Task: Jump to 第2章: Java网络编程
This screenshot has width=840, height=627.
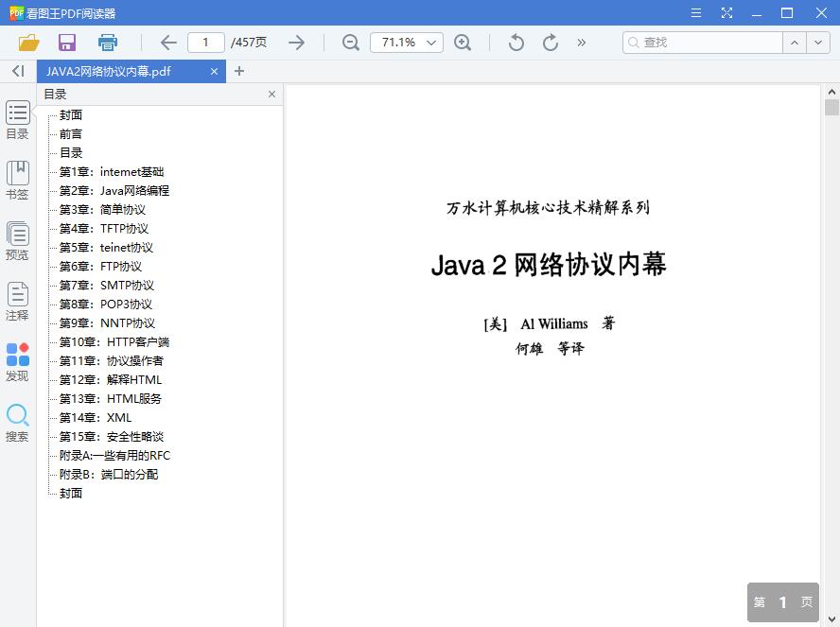Action: [x=114, y=191]
